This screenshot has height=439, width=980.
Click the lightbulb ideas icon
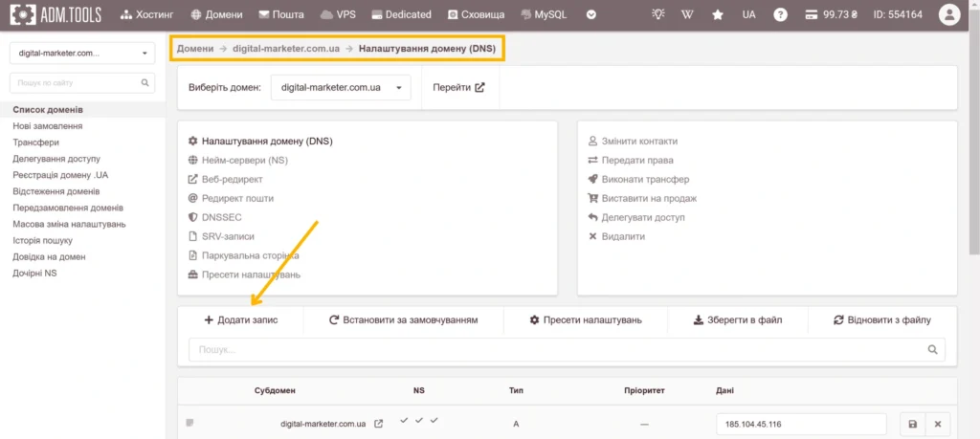click(657, 14)
